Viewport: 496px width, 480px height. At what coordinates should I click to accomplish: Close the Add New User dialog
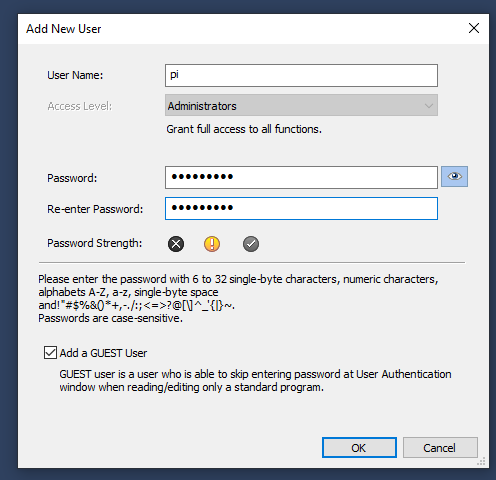point(474,28)
